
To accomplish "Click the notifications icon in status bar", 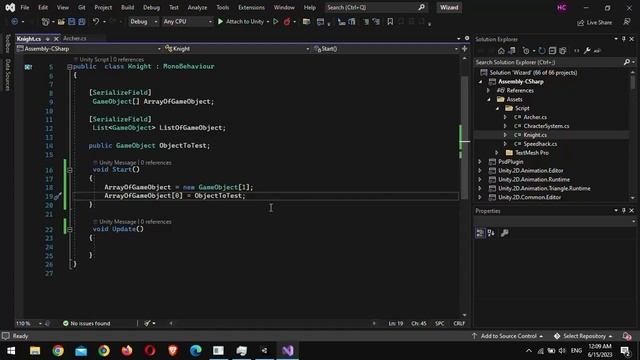I will pos(627,336).
